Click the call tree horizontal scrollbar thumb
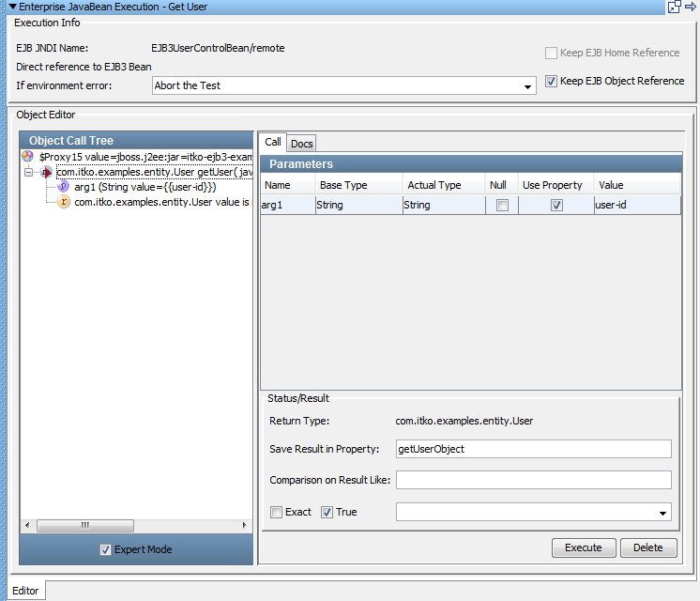 [x=85, y=526]
